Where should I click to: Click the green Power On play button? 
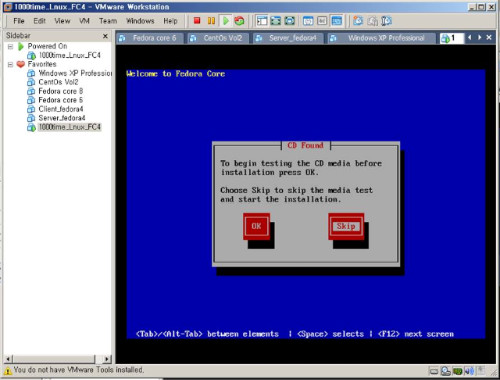pos(226,21)
